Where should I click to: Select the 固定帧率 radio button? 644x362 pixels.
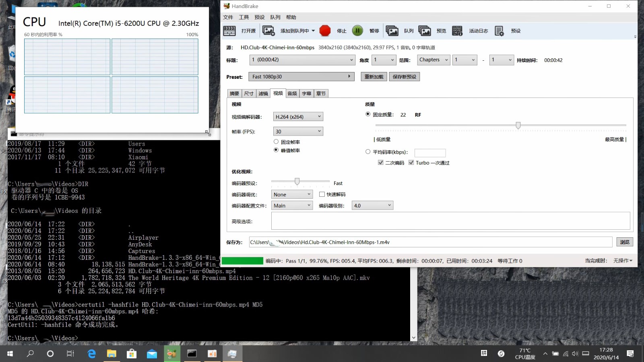(x=276, y=142)
